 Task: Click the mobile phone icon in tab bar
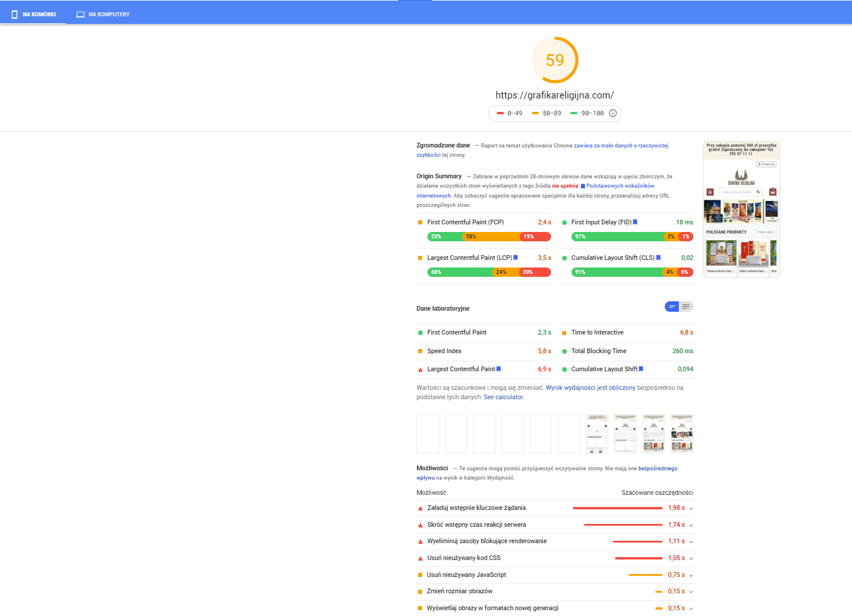tap(15, 14)
